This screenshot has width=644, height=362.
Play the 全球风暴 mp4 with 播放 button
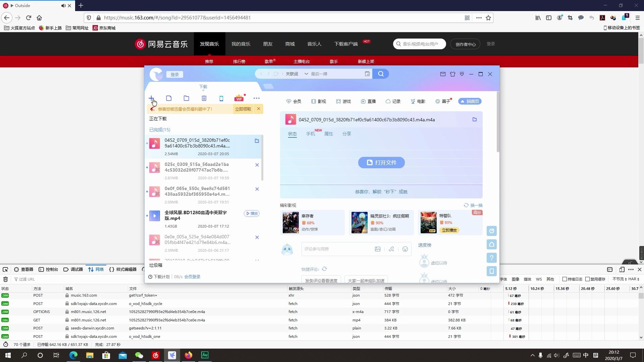[252, 214]
